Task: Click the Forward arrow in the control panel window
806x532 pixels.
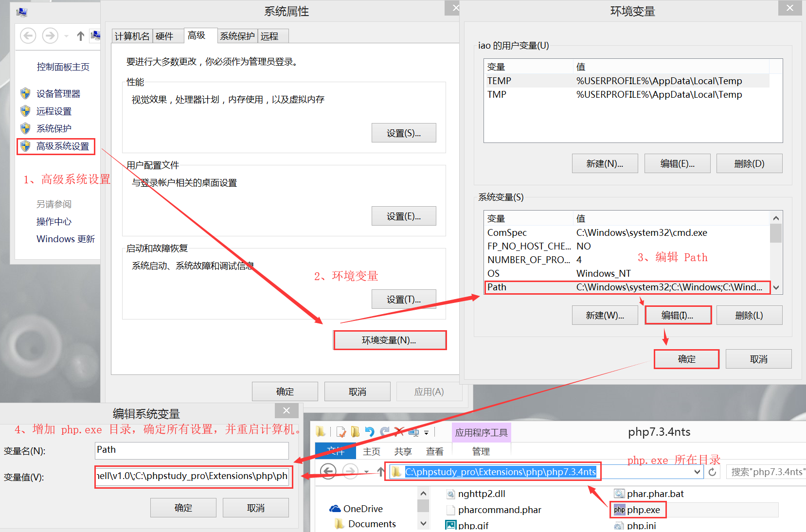Action: click(50, 35)
